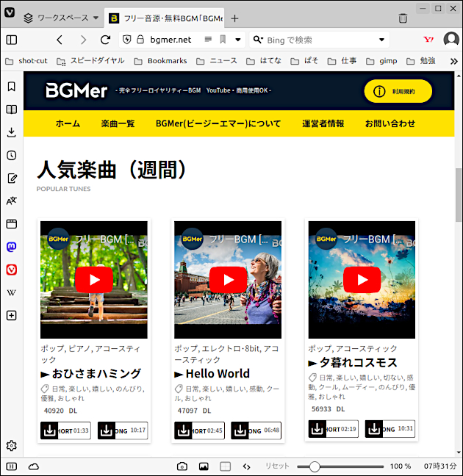Open the はてな bookmark folder

pos(264,61)
